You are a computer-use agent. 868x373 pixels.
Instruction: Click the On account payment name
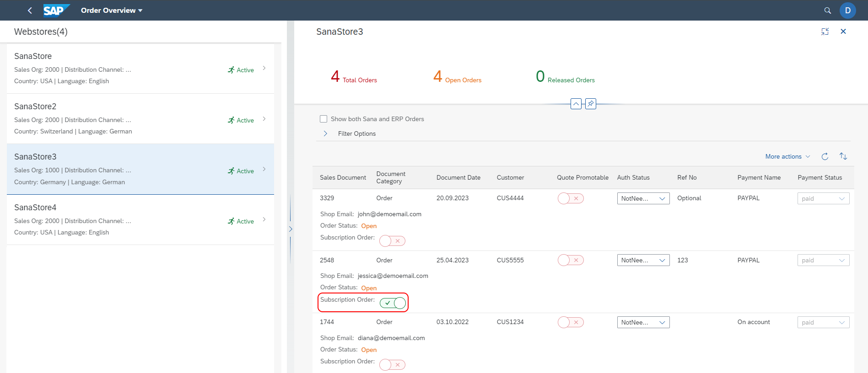pyautogui.click(x=754, y=322)
